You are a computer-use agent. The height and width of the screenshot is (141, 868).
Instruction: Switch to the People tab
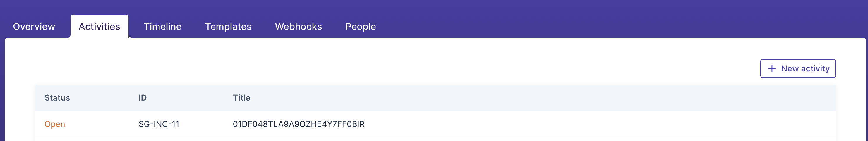(x=361, y=27)
